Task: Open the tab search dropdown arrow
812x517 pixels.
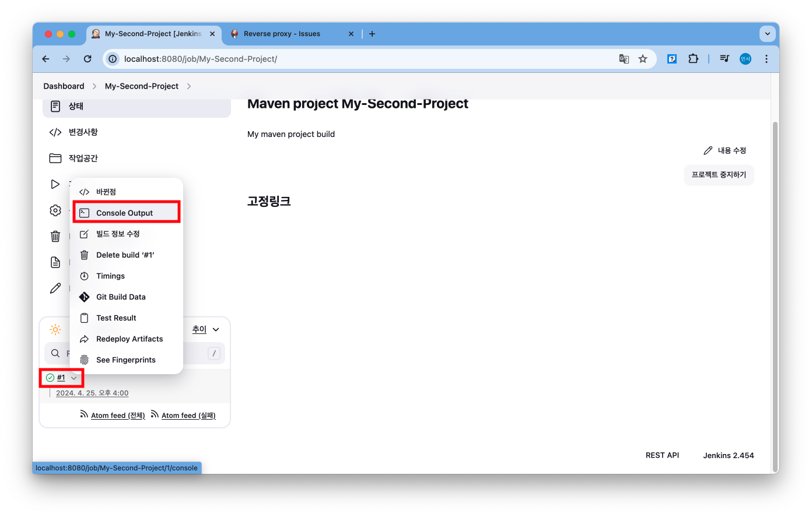Action: (768, 34)
